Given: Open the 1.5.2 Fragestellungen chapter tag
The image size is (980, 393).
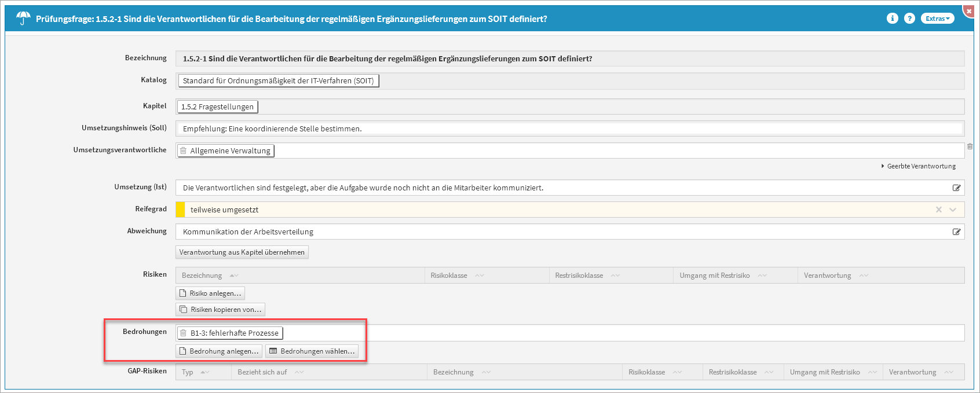Looking at the screenshot, I should coord(217,107).
